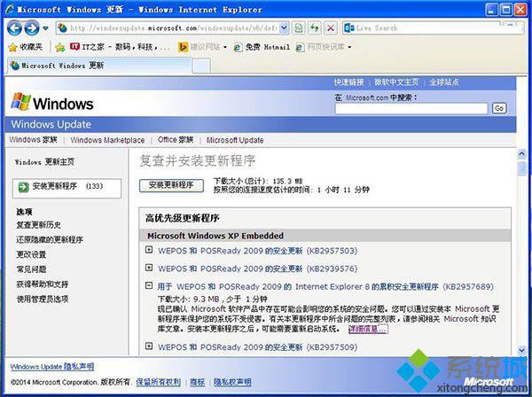Click the Live Search provider icon
This screenshot has width=532, height=397.
click(x=349, y=27)
